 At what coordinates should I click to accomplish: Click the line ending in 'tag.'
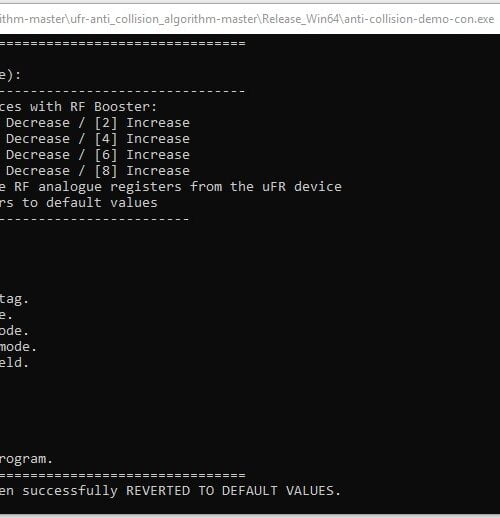[x=14, y=299]
